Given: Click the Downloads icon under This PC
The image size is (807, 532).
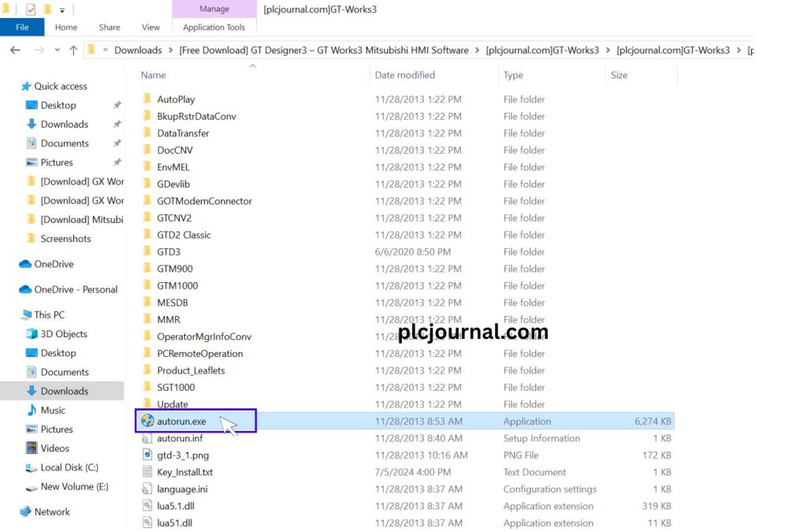Looking at the screenshot, I should 32,390.
